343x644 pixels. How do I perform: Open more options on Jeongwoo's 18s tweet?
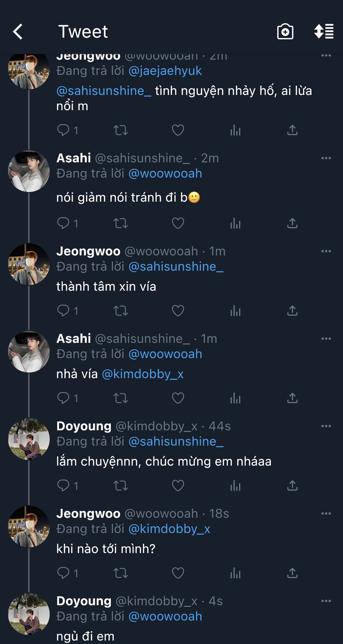pyautogui.click(x=326, y=514)
